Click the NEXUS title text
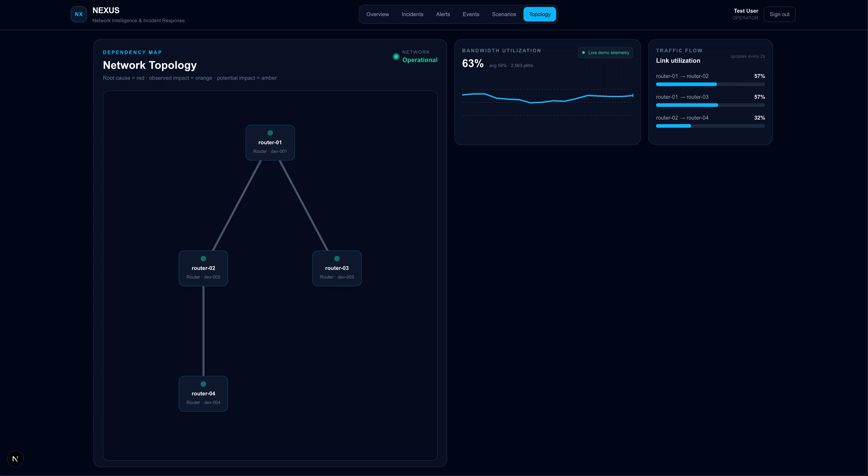 [x=106, y=10]
